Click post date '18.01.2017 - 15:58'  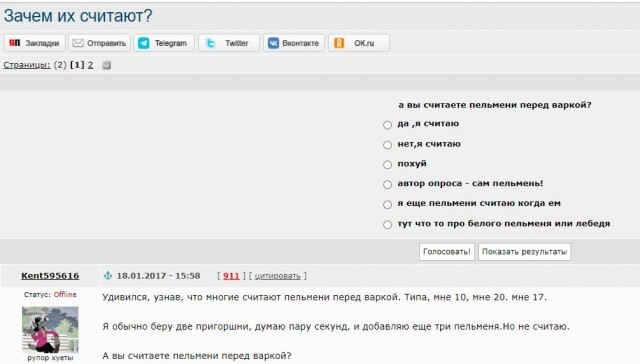[158, 276]
